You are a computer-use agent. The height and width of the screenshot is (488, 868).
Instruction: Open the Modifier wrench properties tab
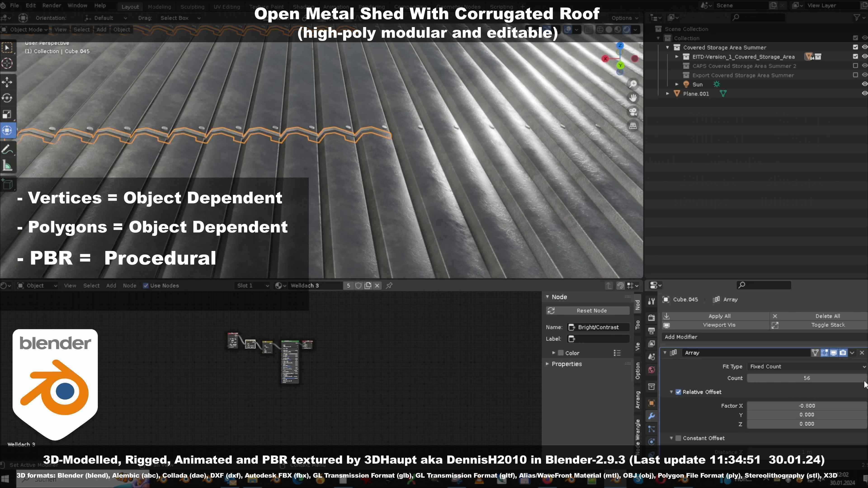click(x=651, y=416)
